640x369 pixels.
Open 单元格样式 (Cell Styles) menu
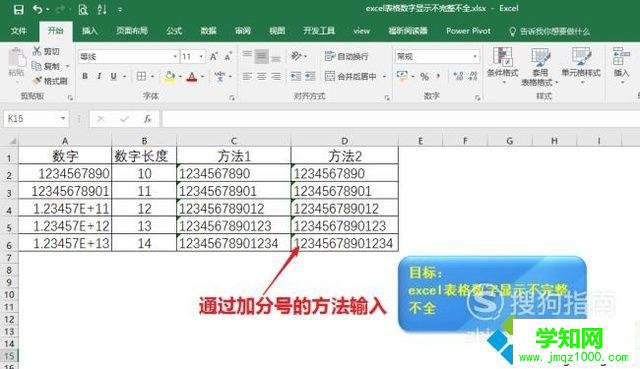581,65
